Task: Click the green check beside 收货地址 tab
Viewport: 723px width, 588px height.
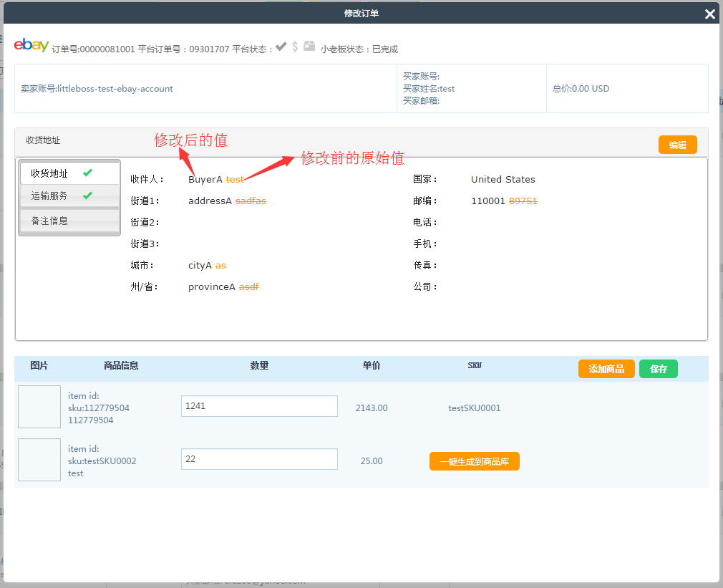Action: 87,173
